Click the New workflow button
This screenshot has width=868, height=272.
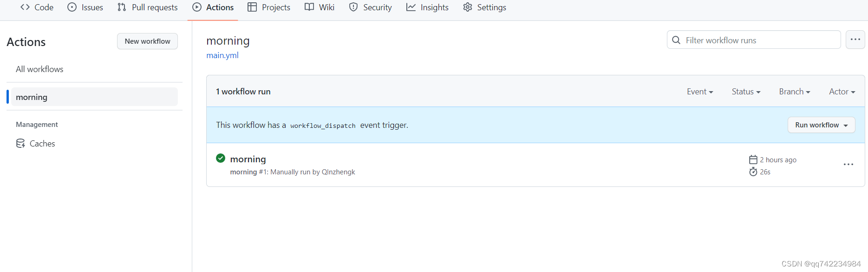[147, 41]
